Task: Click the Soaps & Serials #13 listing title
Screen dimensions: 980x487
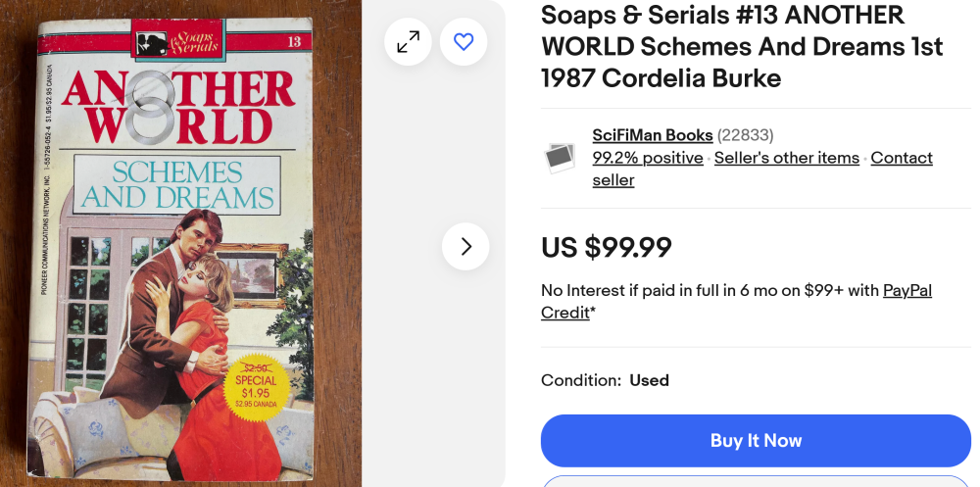Action: [742, 46]
